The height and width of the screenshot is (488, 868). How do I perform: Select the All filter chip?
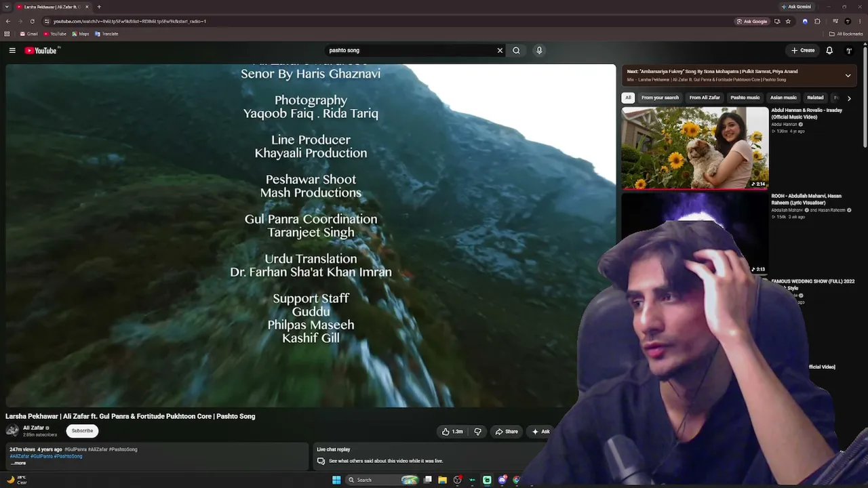pos(628,98)
